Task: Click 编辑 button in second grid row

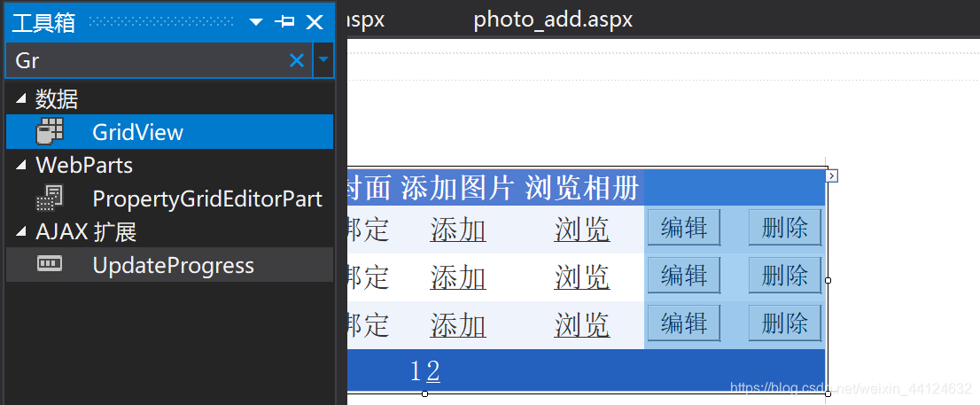Action: pos(684,275)
